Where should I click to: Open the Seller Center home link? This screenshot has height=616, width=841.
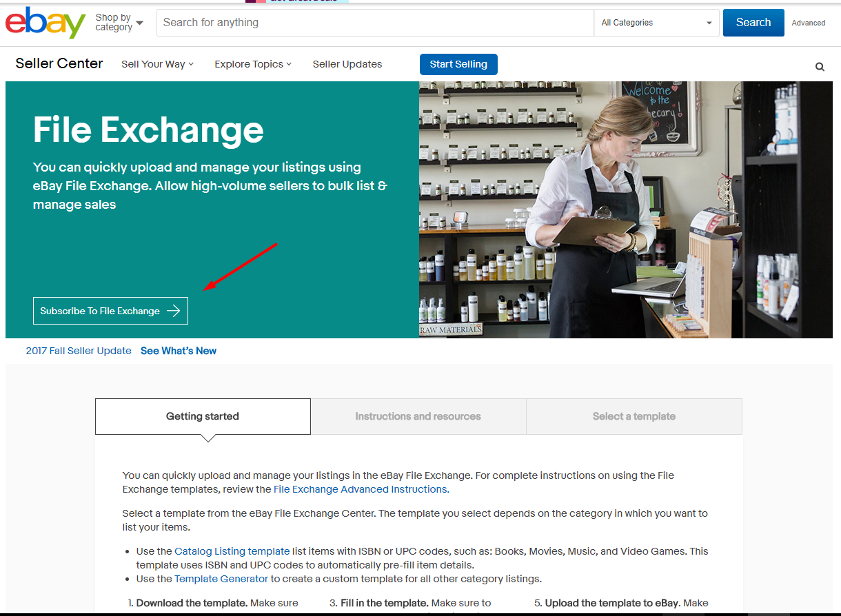(59, 63)
